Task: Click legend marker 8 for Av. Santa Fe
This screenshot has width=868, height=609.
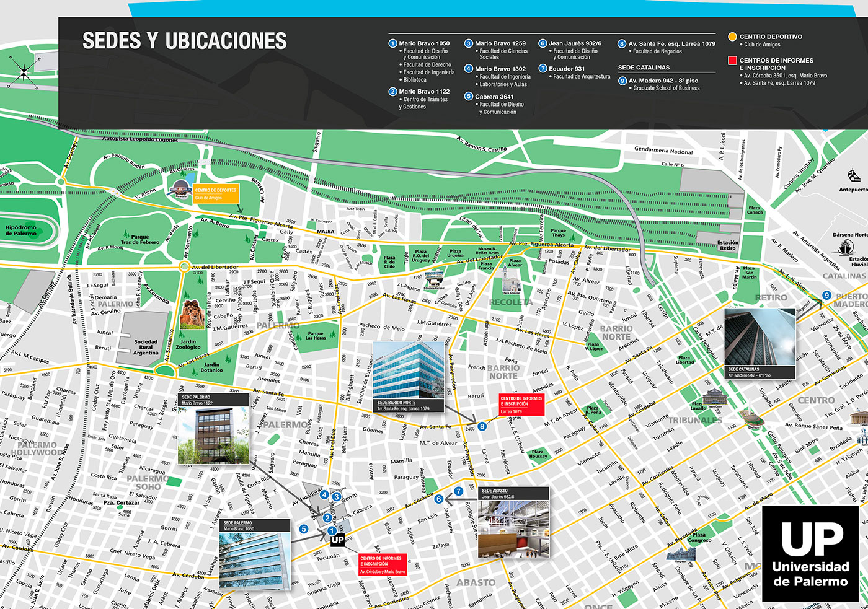Action: click(622, 44)
